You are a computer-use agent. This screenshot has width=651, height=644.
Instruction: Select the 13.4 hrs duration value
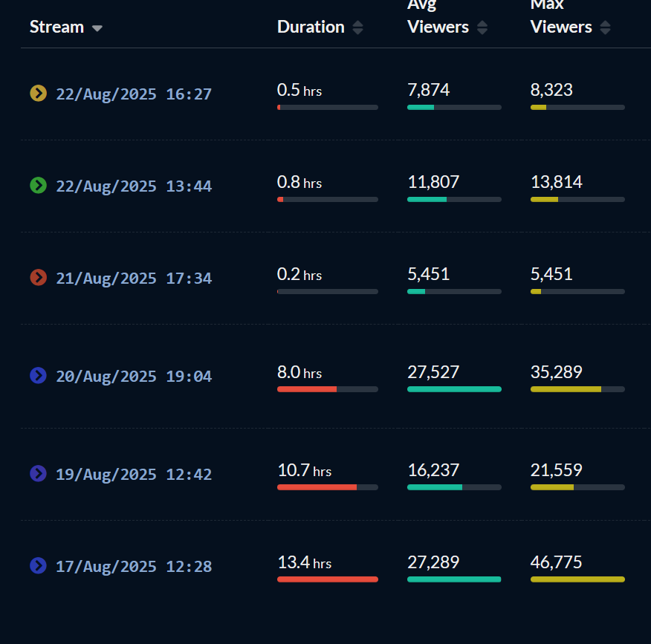click(305, 562)
